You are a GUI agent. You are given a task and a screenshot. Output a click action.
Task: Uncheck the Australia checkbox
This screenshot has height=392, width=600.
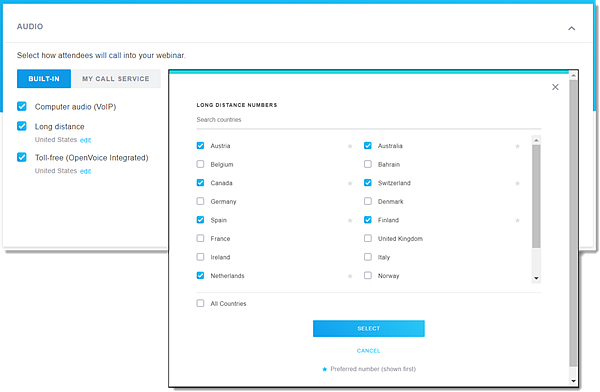pos(368,145)
